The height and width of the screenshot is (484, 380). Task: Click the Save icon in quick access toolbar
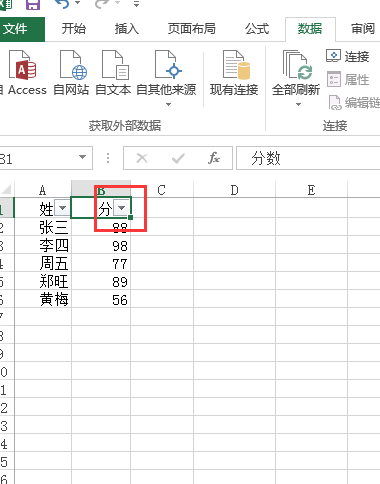pyautogui.click(x=33, y=4)
